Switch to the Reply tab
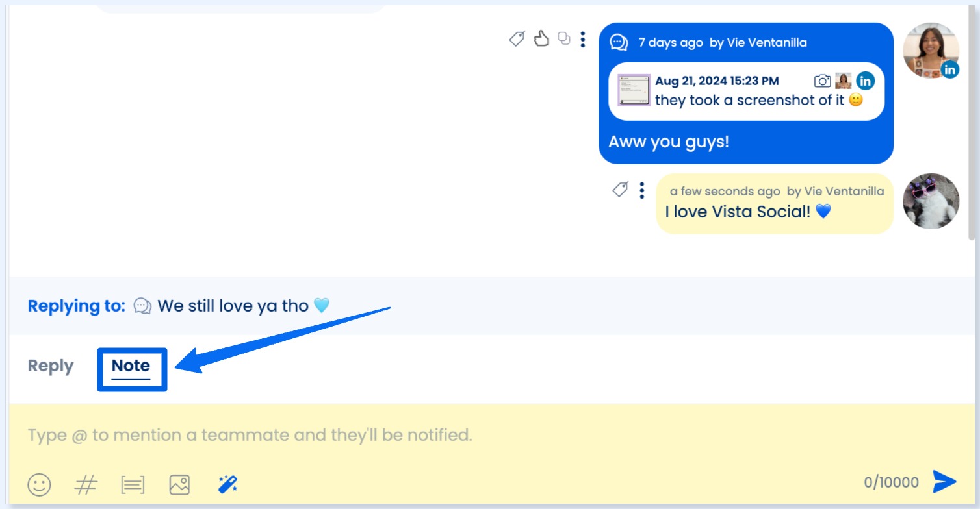Viewport: 980px width, 509px height. click(x=50, y=366)
